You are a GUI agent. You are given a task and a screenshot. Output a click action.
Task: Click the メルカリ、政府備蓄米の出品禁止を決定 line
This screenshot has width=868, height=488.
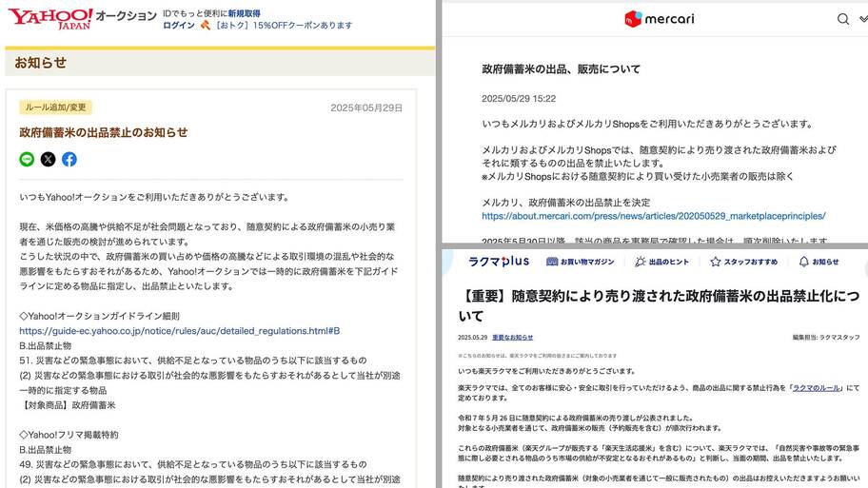point(565,203)
